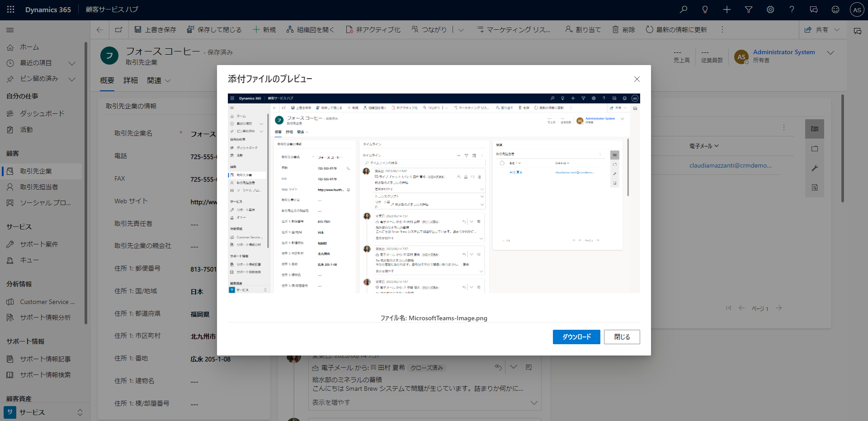Open advanced find filter icon
Image resolution: width=868 pixels, height=421 pixels.
[x=748, y=9]
